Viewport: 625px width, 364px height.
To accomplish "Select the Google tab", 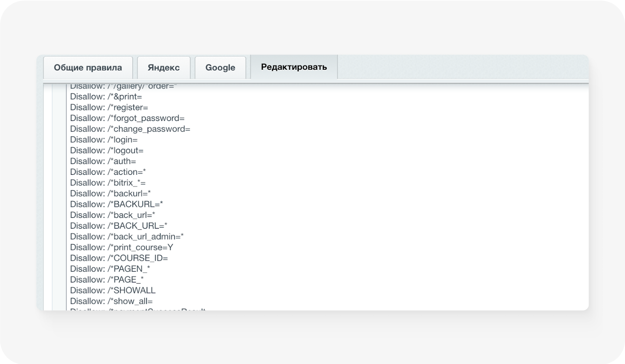I will pyautogui.click(x=220, y=67).
